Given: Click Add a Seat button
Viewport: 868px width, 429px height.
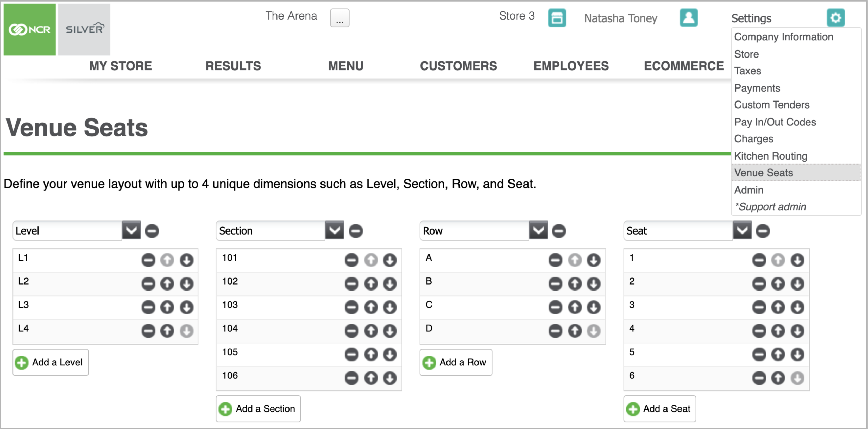Looking at the screenshot, I should [x=659, y=409].
